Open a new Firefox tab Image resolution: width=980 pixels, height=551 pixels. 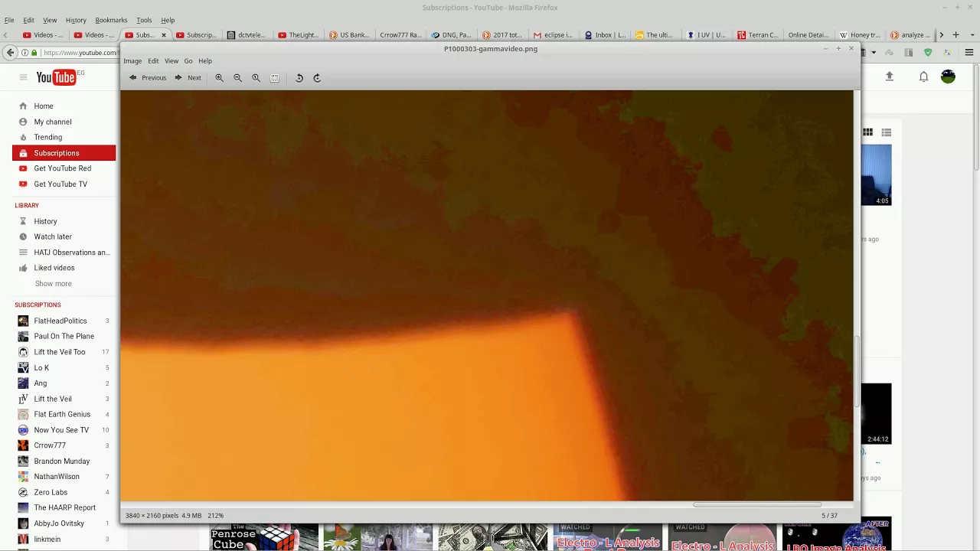(x=955, y=34)
